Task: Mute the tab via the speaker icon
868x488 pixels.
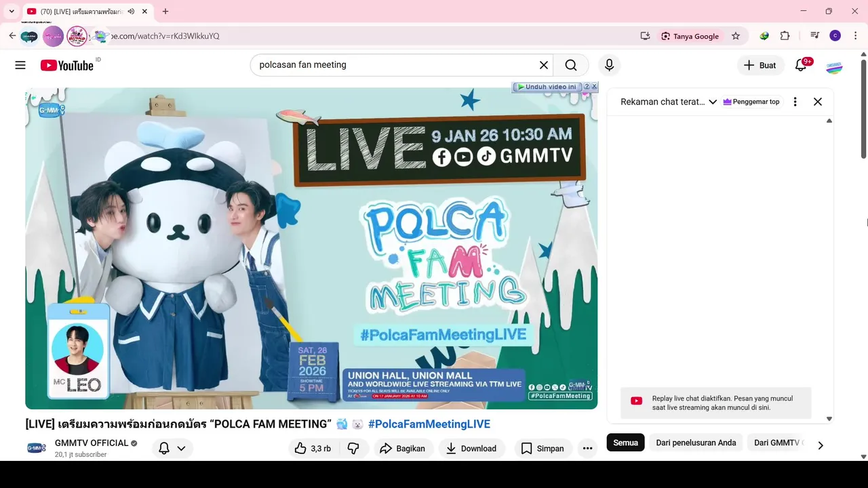Action: point(131,12)
